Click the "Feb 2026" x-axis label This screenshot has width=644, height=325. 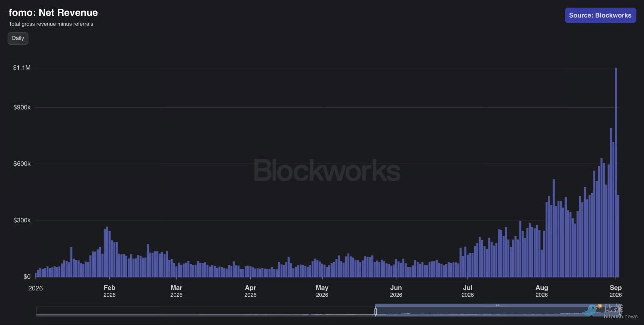point(109,291)
